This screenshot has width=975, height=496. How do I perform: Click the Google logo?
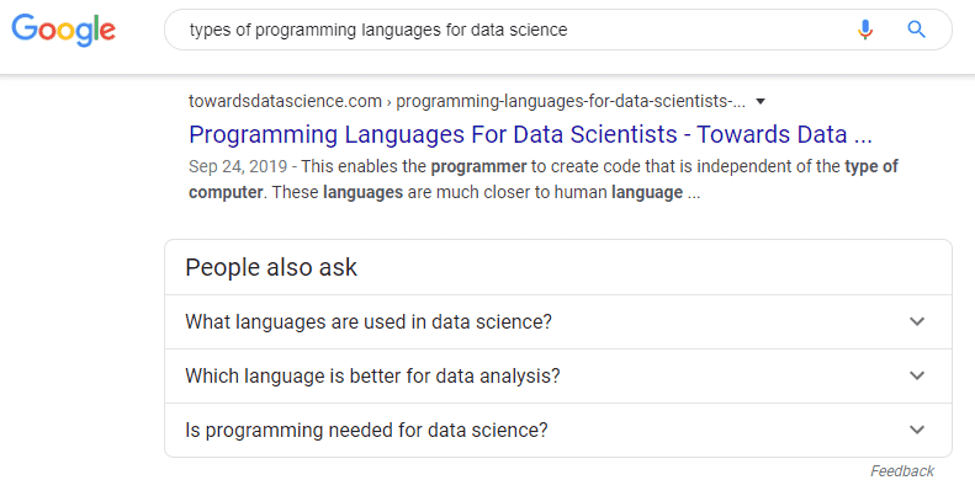click(x=63, y=29)
